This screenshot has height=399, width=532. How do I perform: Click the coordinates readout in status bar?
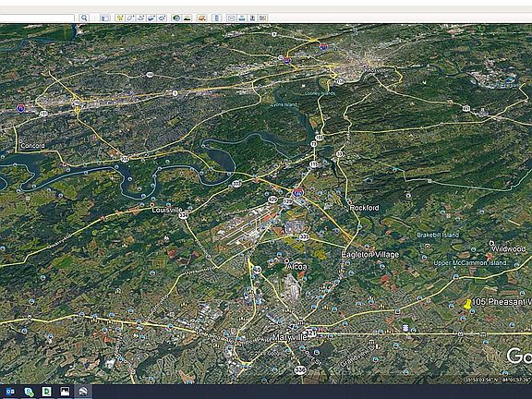pyautogui.click(x=498, y=380)
